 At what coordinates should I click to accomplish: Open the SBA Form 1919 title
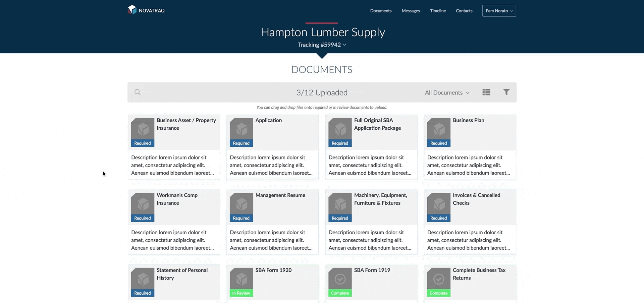372,270
